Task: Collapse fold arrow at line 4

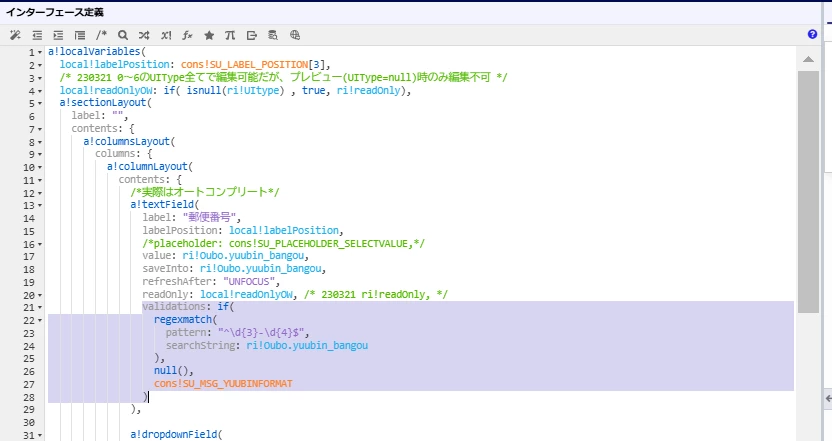Action: [40, 91]
